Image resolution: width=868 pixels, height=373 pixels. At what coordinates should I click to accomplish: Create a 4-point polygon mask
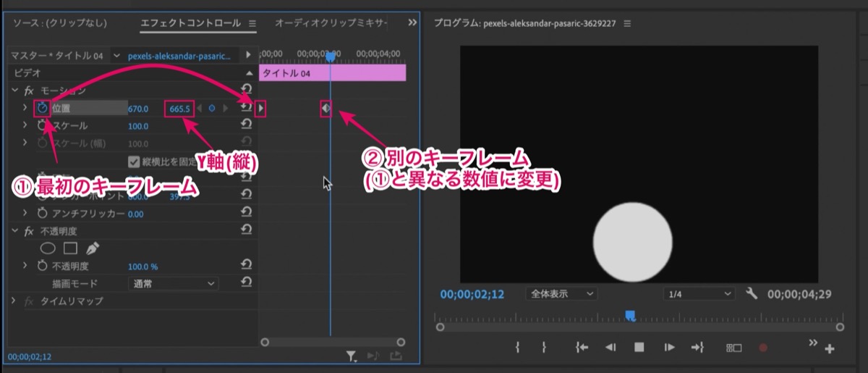(70, 248)
